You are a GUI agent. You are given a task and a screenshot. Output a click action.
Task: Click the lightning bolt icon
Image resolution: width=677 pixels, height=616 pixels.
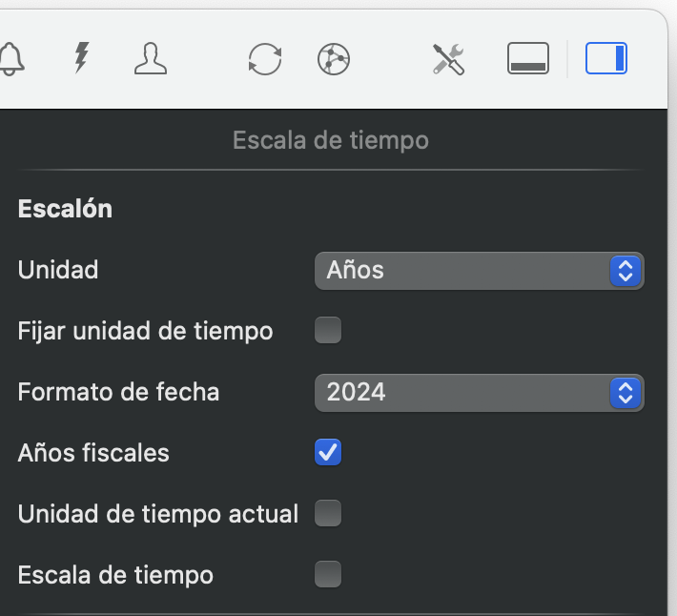[x=82, y=59]
